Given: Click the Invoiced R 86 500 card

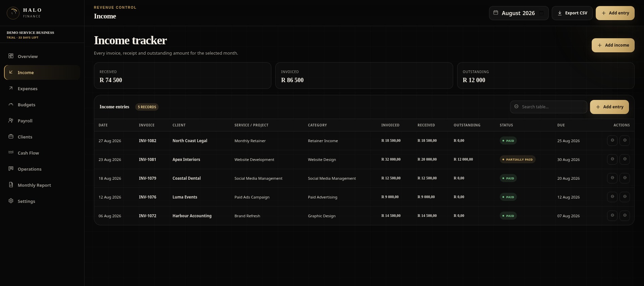Looking at the screenshot, I should point(364,76).
